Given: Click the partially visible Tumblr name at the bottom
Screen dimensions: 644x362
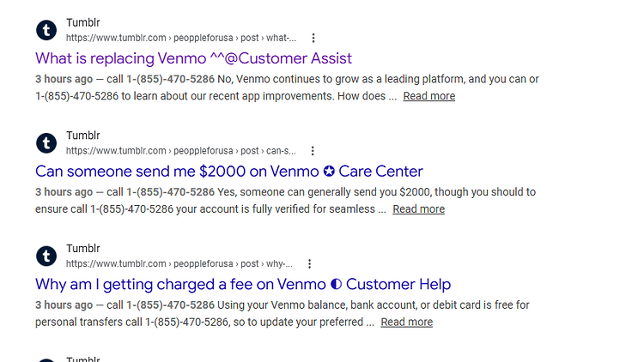Looking at the screenshot, I should tap(83, 359).
